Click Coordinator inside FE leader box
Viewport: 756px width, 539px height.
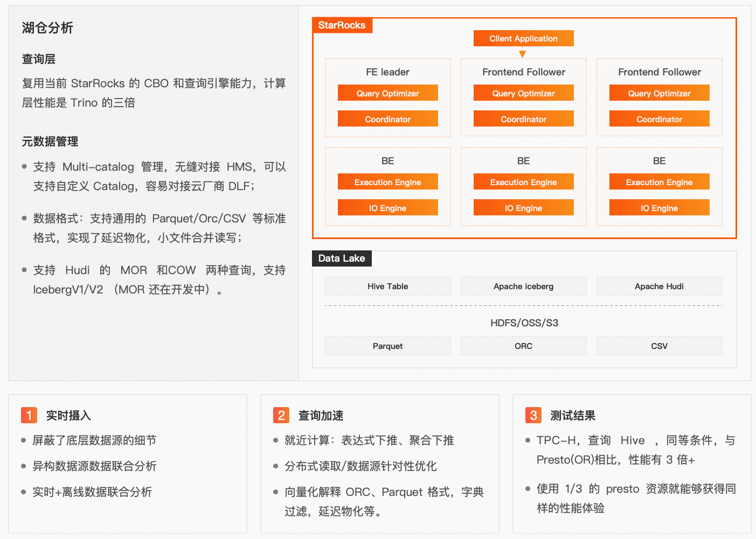387,119
